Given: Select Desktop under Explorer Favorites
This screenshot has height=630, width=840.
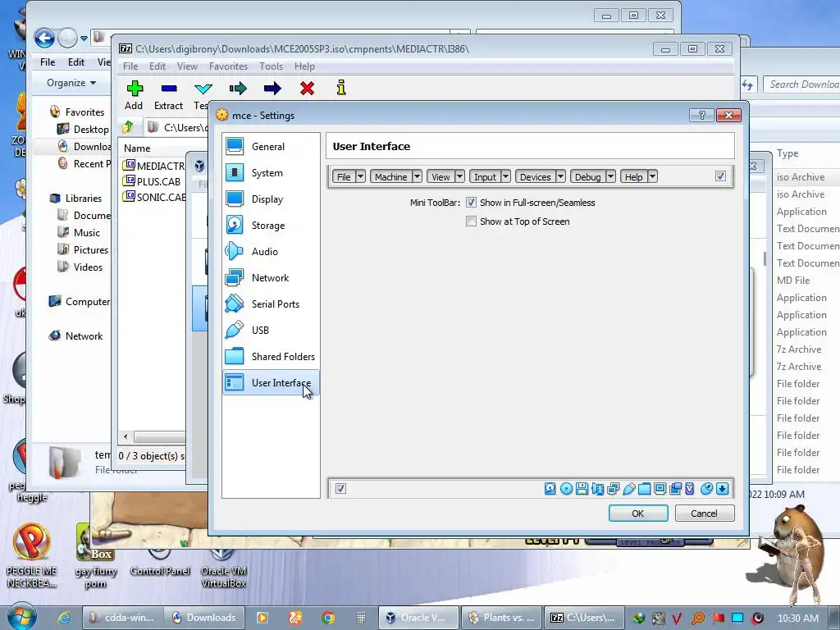Looking at the screenshot, I should (x=83, y=129).
